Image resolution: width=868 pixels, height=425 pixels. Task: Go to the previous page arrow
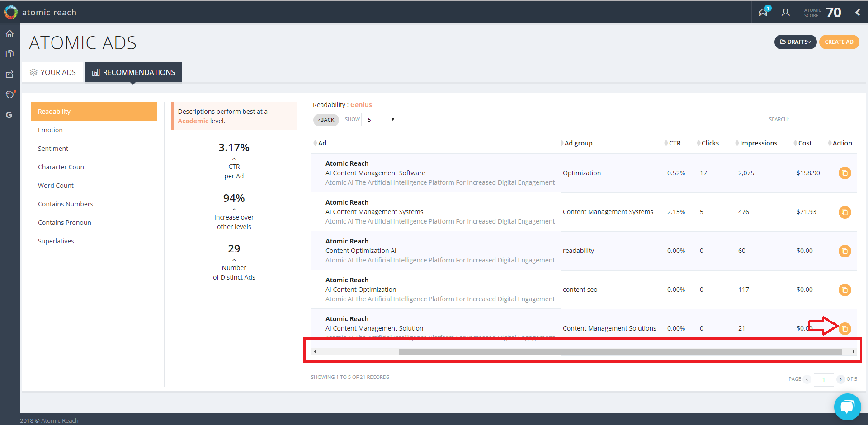click(807, 379)
